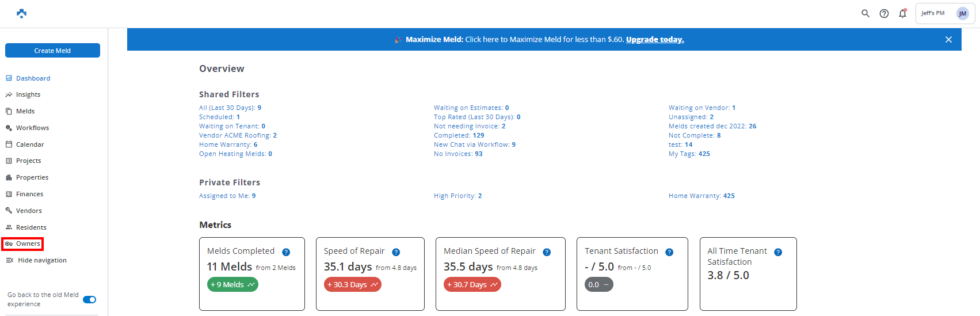Open the Calendar navigation item
This screenshot has width=980, height=316.
30,144
